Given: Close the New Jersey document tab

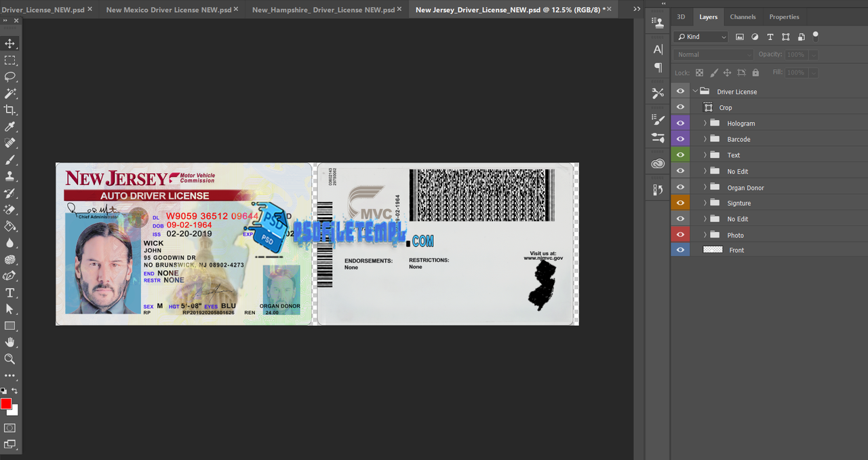Looking at the screenshot, I should point(609,9).
